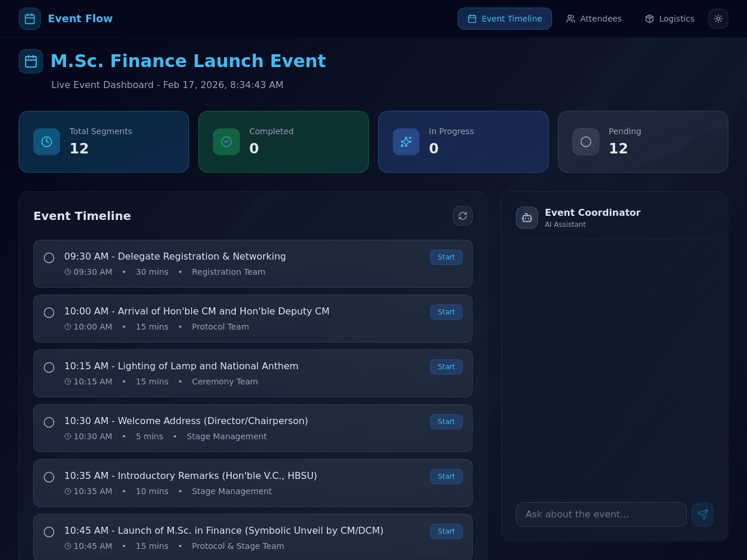Click the box icon in Logistics tab
Screen dimensions: 747x560
click(x=650, y=19)
